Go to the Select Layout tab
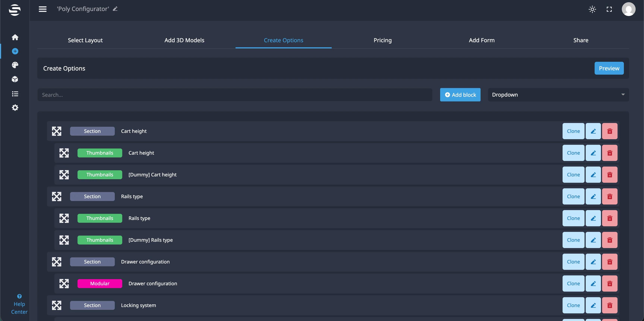This screenshot has height=321, width=644. 85,40
